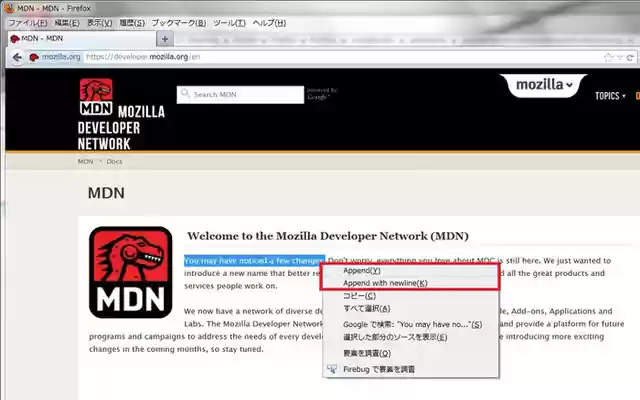Click the bookmark star in address bar
Image resolution: width=640 pixels, height=400 pixels.
608,58
